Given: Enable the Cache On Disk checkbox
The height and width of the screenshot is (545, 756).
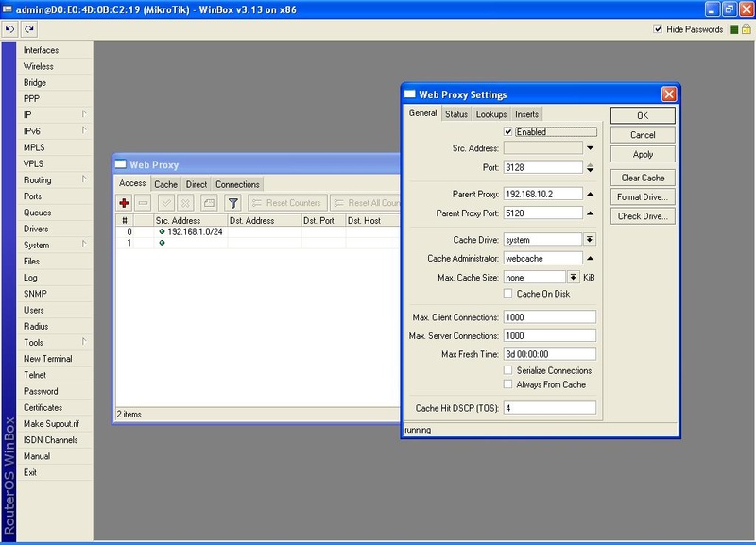Looking at the screenshot, I should (509, 294).
